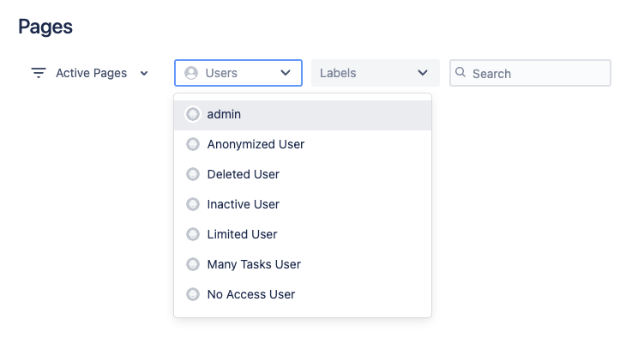Viewport: 644px width, 350px height.
Task: Click the avatar icon beside Deleted User
Action: 193,174
